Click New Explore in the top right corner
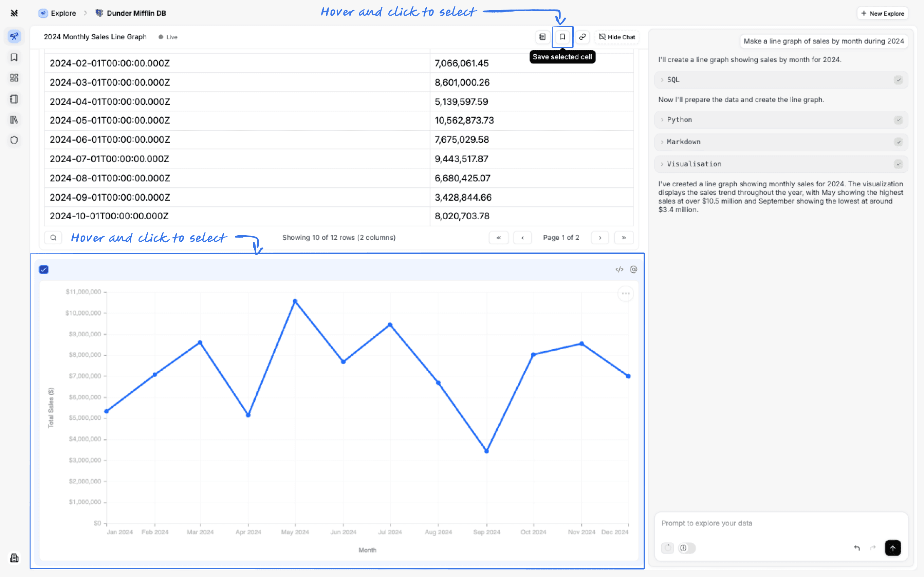Viewport: 924px width, 577px height. click(882, 13)
